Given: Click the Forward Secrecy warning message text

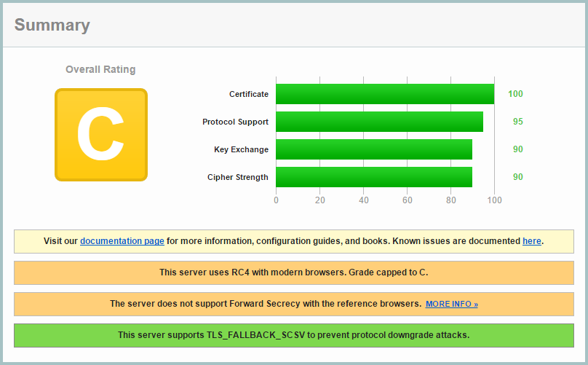Looking at the screenshot, I should (x=266, y=304).
